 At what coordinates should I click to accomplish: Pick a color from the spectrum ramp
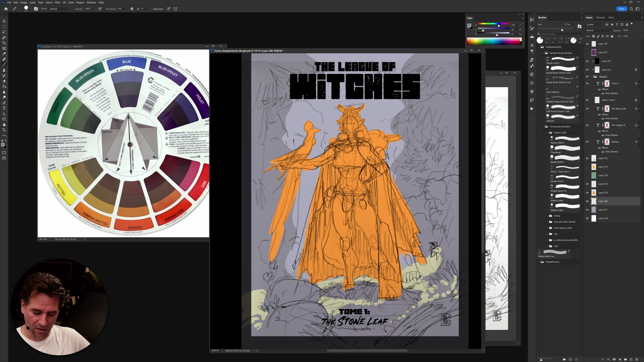click(x=493, y=41)
